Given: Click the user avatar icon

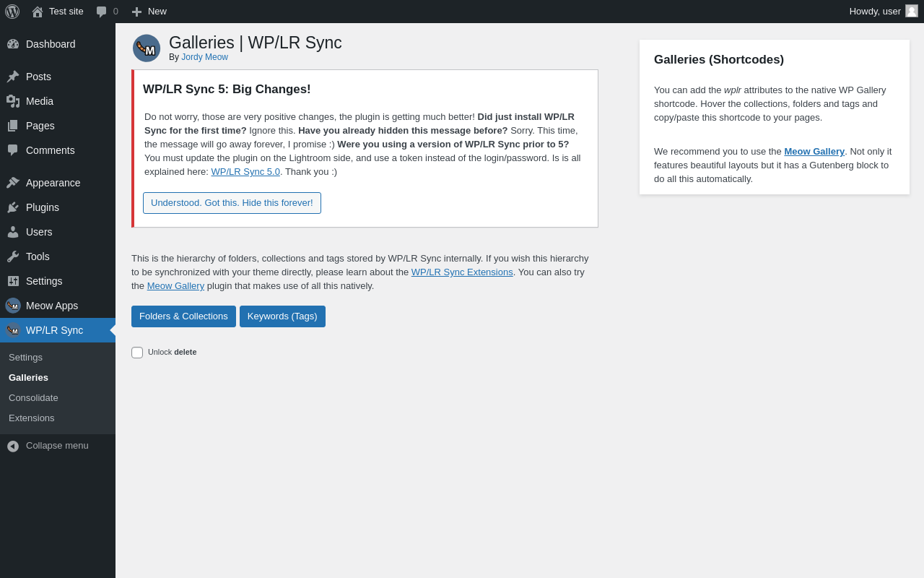Looking at the screenshot, I should [912, 11].
